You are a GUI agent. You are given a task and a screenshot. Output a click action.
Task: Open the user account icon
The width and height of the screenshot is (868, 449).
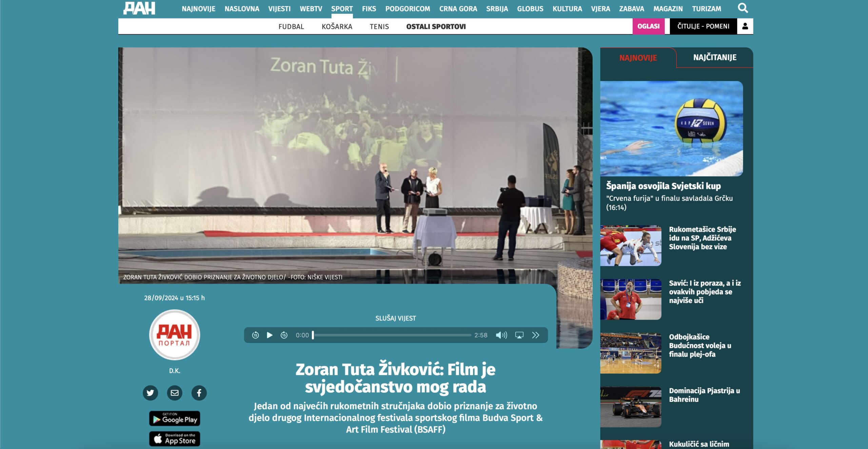pyautogui.click(x=745, y=26)
